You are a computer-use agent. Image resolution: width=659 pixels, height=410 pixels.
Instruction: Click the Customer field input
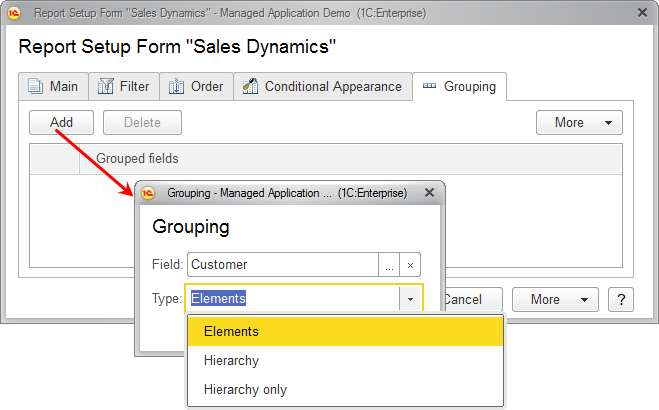click(x=283, y=264)
